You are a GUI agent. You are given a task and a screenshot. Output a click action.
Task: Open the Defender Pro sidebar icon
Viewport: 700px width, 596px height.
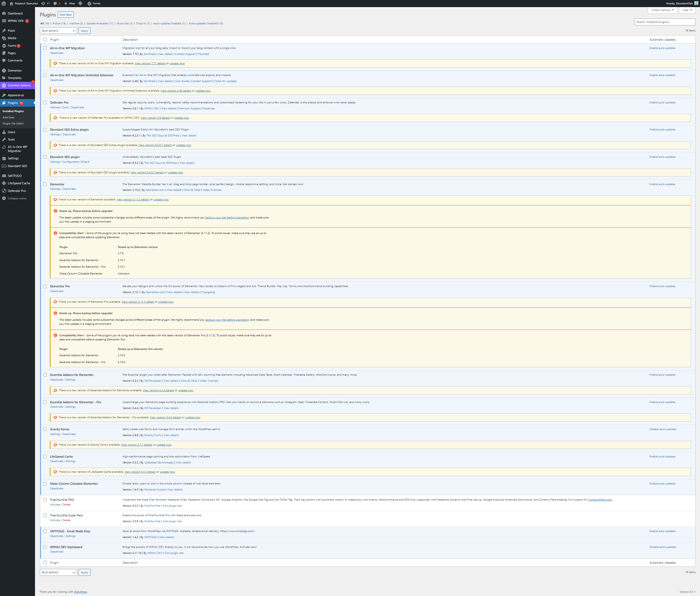pyautogui.click(x=4, y=191)
